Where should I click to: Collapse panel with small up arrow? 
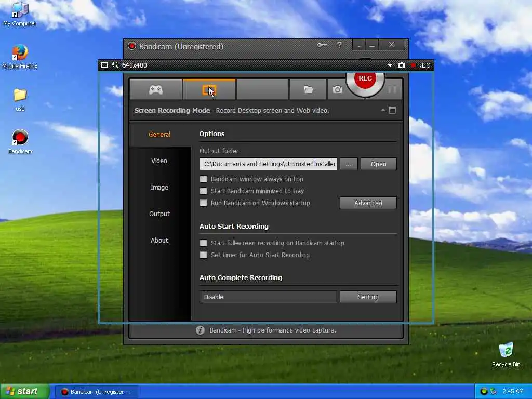click(383, 110)
